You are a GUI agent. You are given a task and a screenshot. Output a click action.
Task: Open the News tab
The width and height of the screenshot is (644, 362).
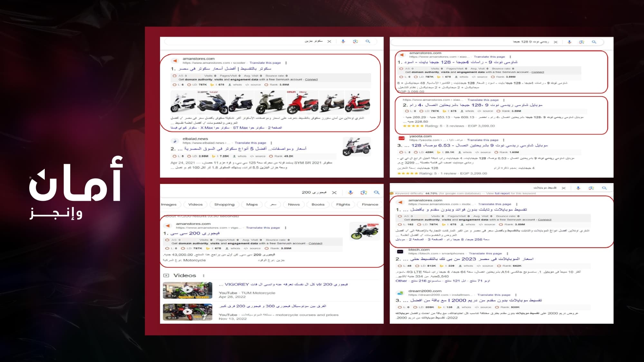294,205
